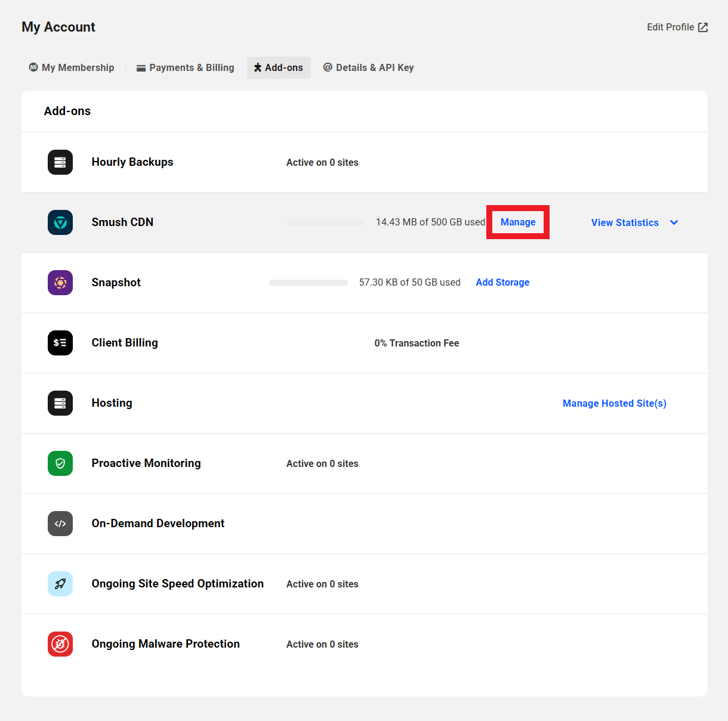The width and height of the screenshot is (728, 721).
Task: Go to Details & API Key tab
Action: (x=369, y=68)
